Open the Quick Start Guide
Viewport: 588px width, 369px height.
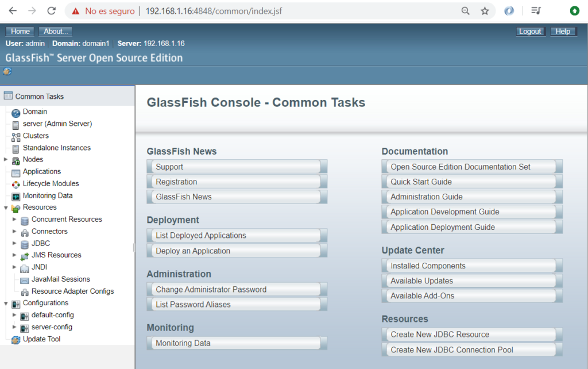(472, 182)
